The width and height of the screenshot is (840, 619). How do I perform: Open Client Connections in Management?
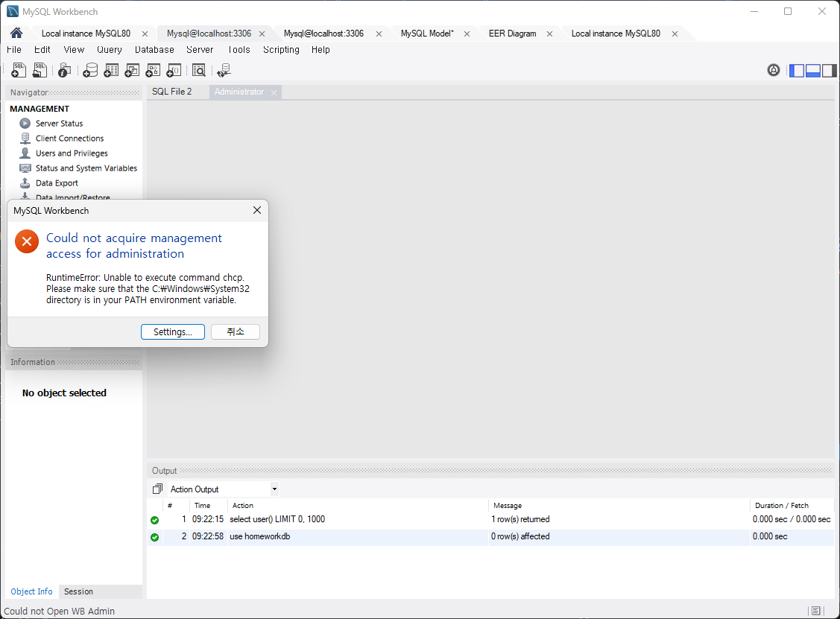click(69, 138)
